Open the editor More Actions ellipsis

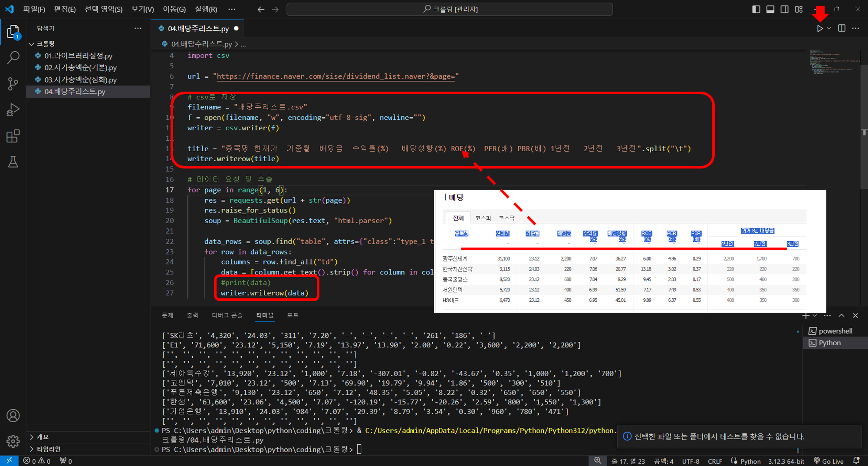855,28
